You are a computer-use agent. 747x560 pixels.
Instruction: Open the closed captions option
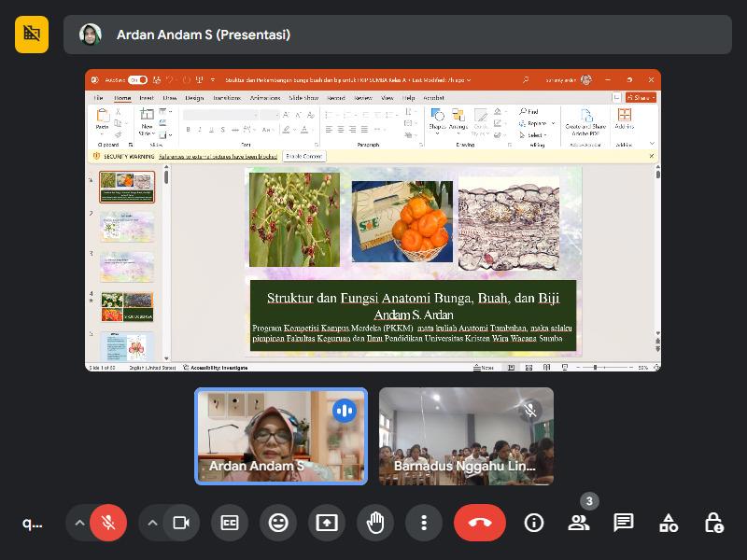(230, 523)
